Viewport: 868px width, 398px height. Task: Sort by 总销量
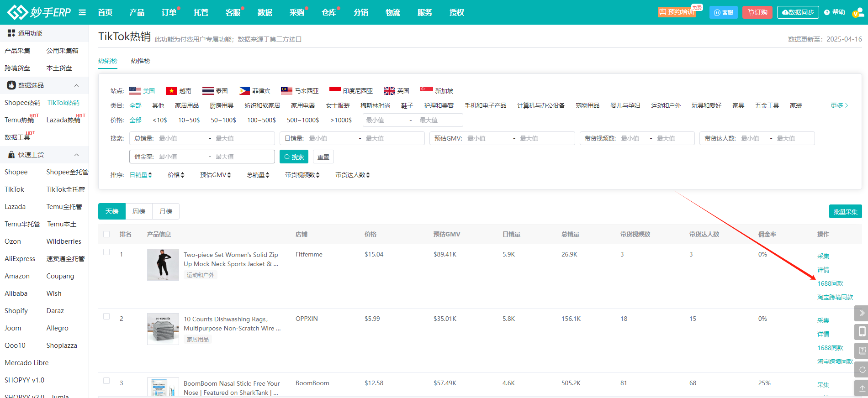(x=258, y=175)
